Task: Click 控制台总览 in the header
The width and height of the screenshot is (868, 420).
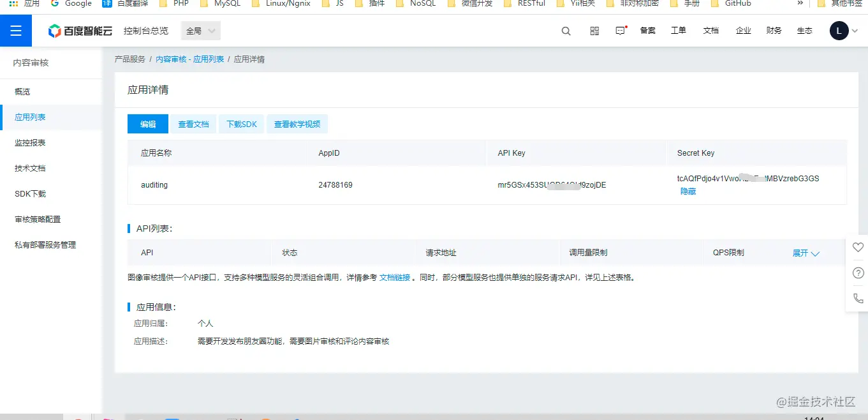Action: click(x=146, y=31)
